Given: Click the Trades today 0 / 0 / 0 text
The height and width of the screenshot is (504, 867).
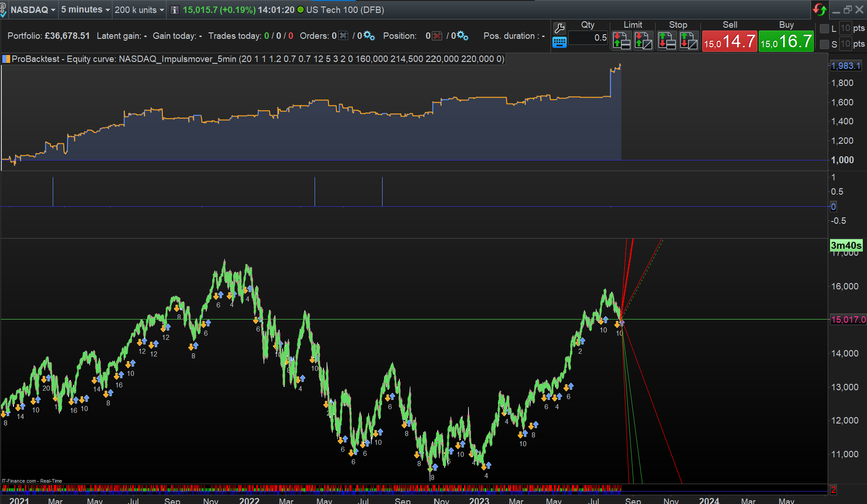Looking at the screenshot, I should pyautogui.click(x=250, y=36).
